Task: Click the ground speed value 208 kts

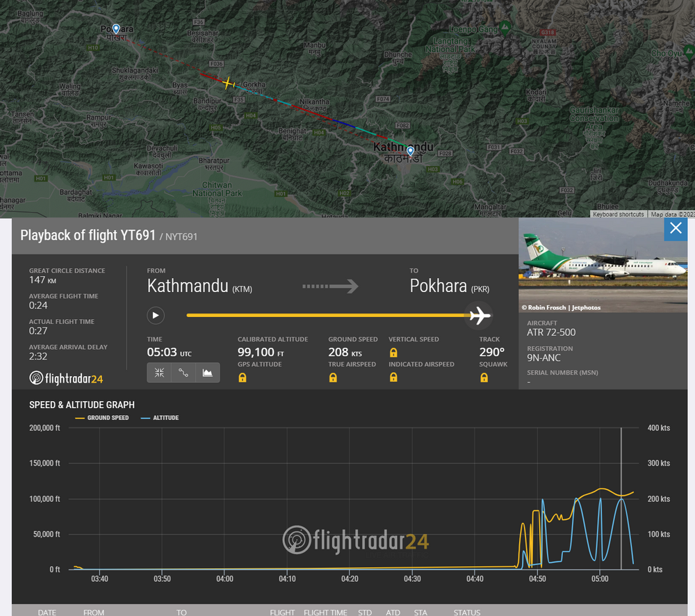Action: tap(345, 352)
